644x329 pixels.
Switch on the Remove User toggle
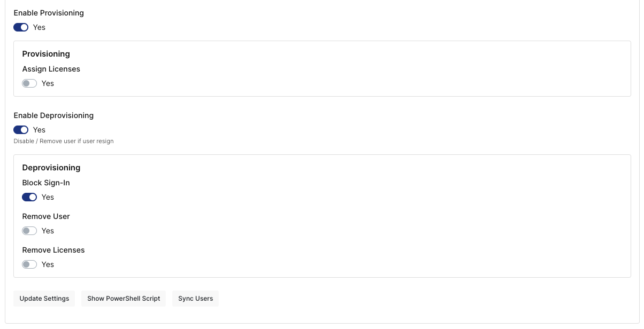click(29, 231)
